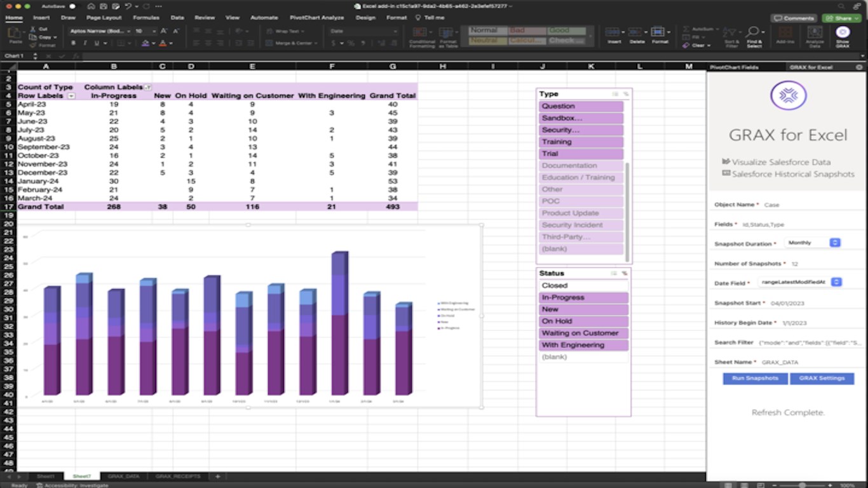
Task: Add a new sheet with plus button
Action: coord(217,476)
